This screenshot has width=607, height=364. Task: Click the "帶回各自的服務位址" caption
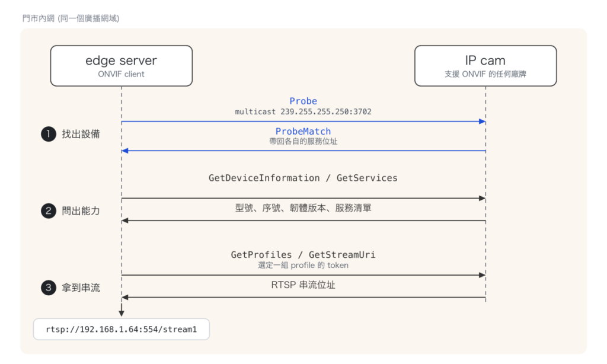(303, 141)
